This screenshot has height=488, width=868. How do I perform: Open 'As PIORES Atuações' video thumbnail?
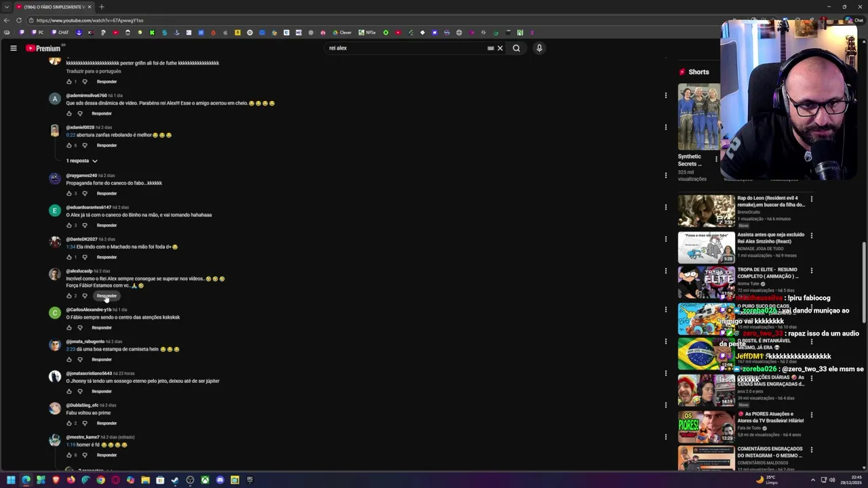coord(706,426)
